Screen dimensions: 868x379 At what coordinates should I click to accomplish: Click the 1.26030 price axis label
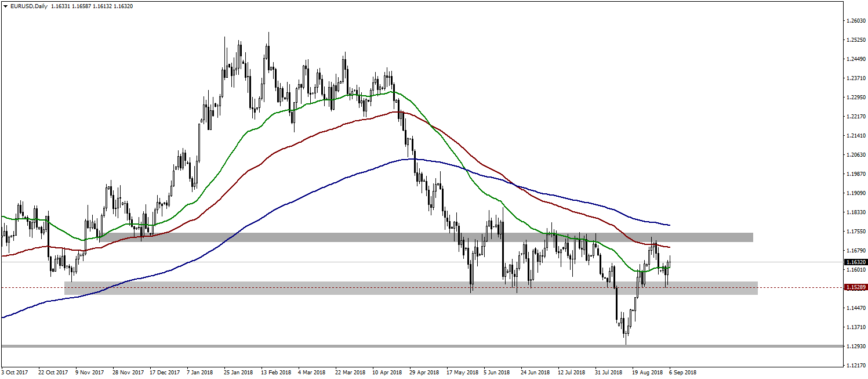pyautogui.click(x=856, y=21)
